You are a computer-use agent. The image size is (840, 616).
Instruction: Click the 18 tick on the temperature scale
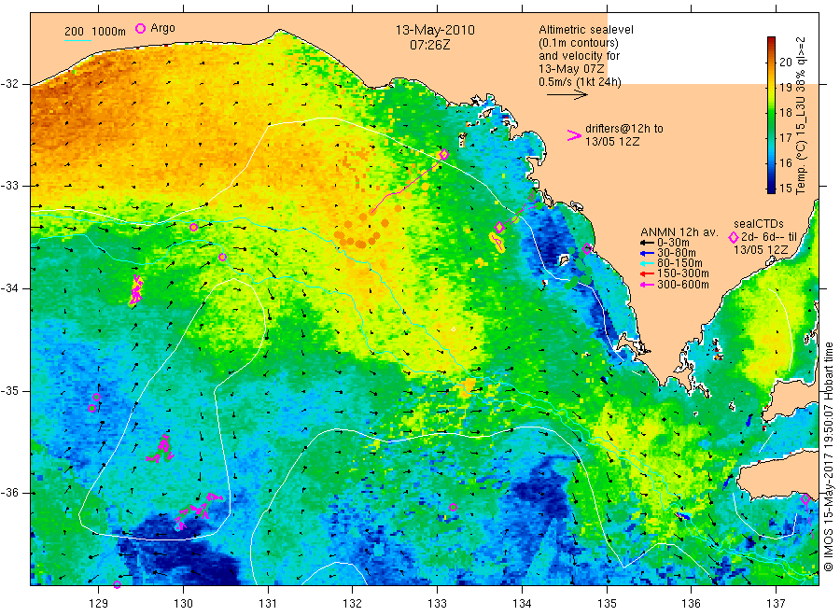(785, 113)
